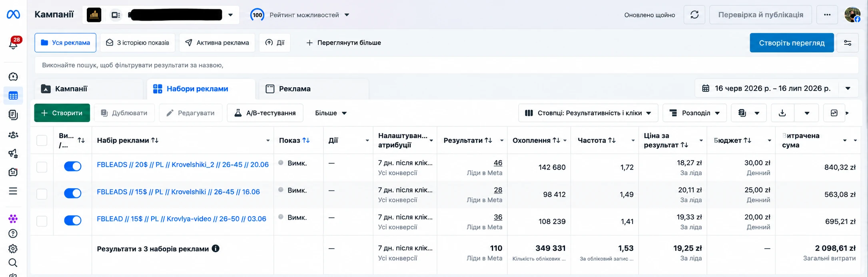Open settings gear in left sidebar
868x277 pixels.
[x=13, y=249]
